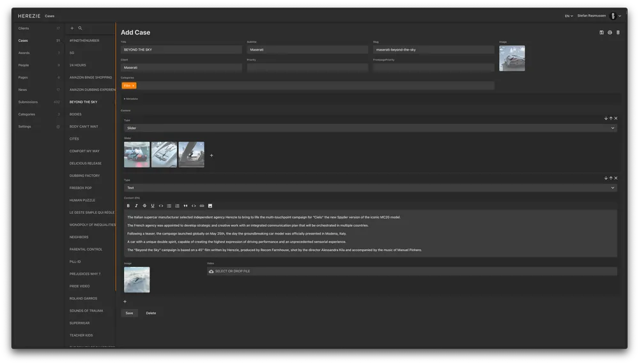Insert a link in the content editor

coord(202,206)
